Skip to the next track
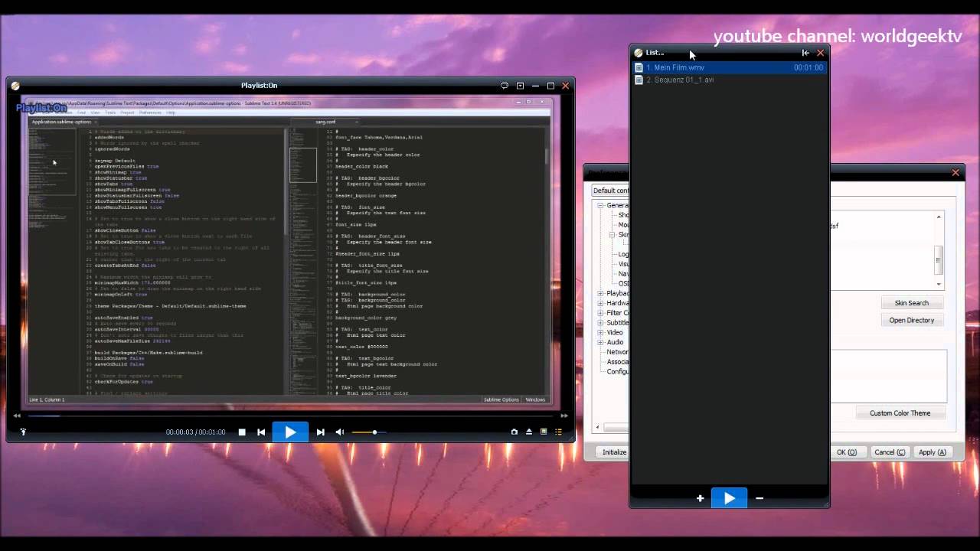Viewport: 980px width, 551px height. 320,432
